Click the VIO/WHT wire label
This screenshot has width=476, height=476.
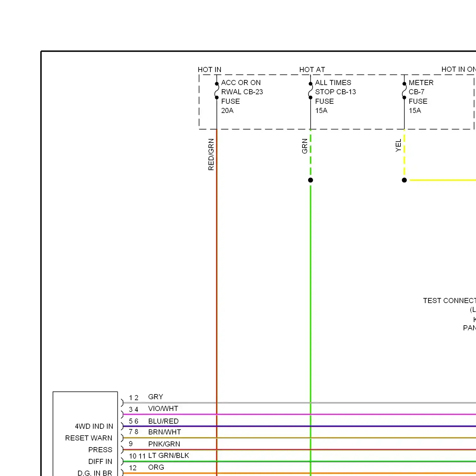click(x=163, y=408)
